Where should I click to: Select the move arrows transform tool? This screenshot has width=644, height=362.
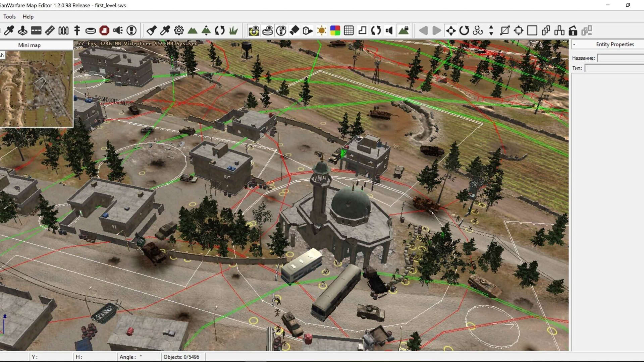[451, 31]
